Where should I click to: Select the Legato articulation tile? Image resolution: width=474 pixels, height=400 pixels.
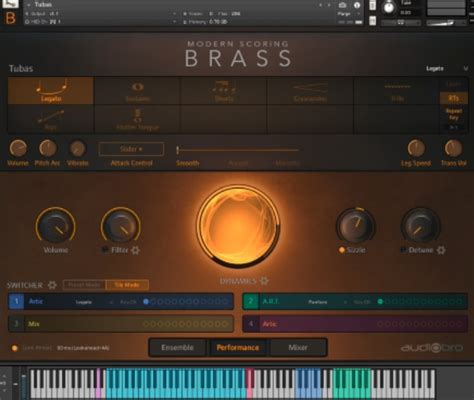point(51,91)
